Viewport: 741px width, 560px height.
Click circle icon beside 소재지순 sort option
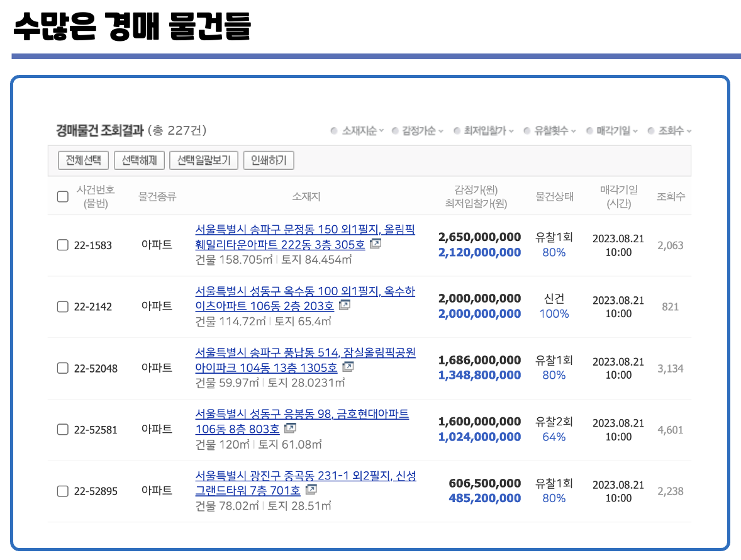pos(333,130)
